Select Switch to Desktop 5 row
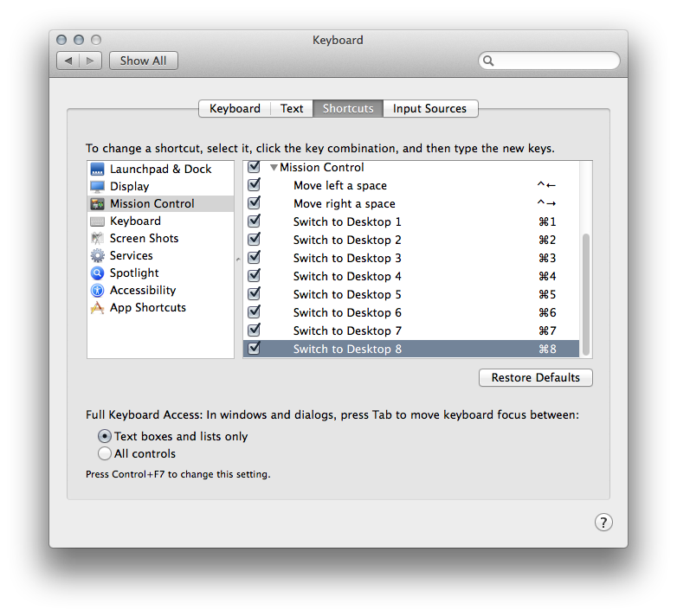 pyautogui.click(x=411, y=294)
